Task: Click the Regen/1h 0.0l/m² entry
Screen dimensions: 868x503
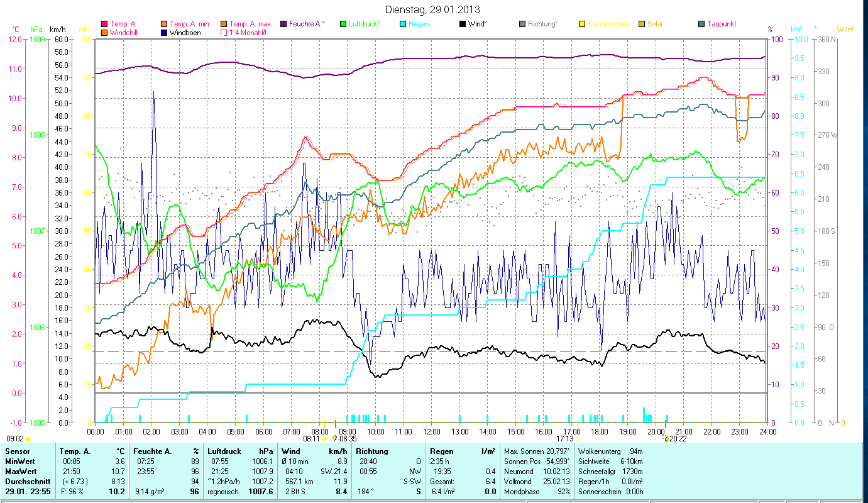Action: [x=610, y=482]
